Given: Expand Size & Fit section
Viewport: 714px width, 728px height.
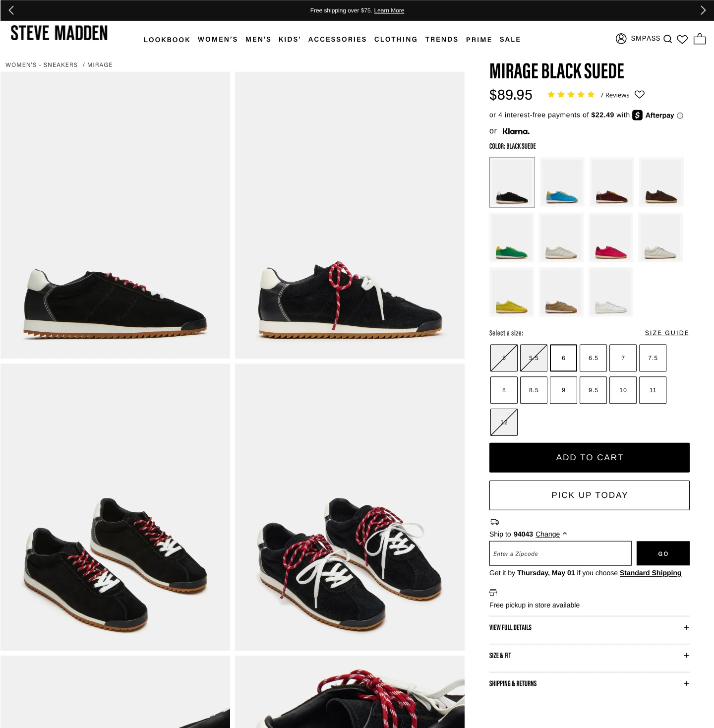Looking at the screenshot, I should pos(589,656).
